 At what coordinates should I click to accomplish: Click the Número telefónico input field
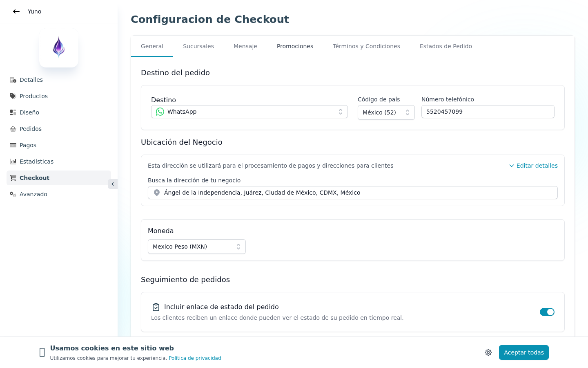tap(488, 111)
